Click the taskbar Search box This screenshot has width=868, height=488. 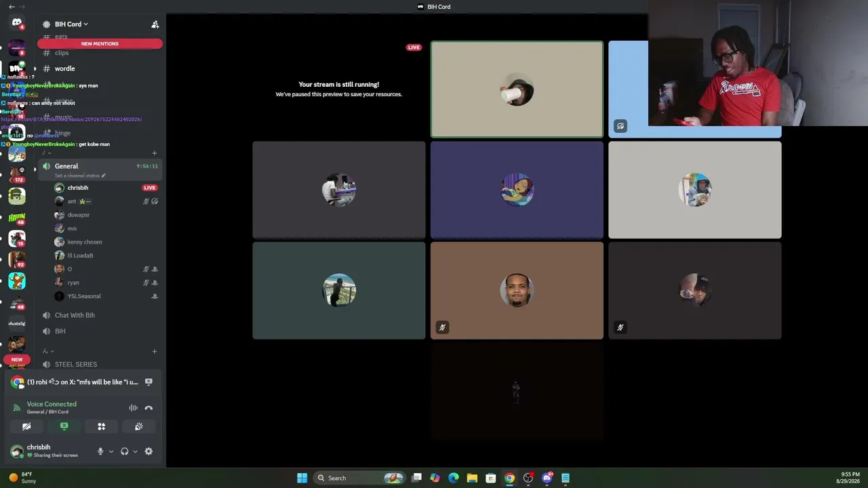(359, 478)
